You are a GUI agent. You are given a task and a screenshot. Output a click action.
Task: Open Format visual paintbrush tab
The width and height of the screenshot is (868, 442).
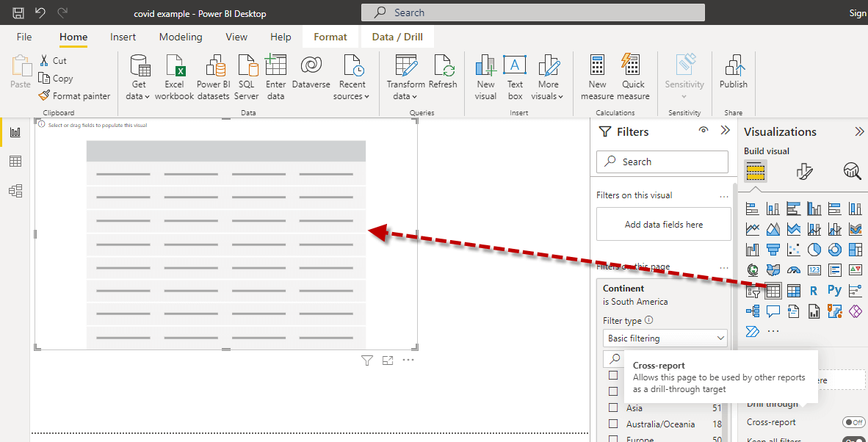coord(804,172)
